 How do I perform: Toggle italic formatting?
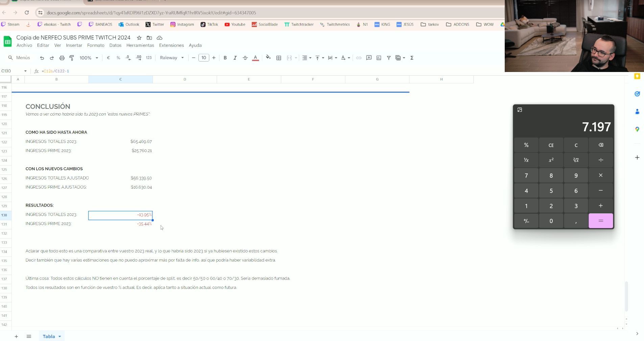tap(235, 57)
